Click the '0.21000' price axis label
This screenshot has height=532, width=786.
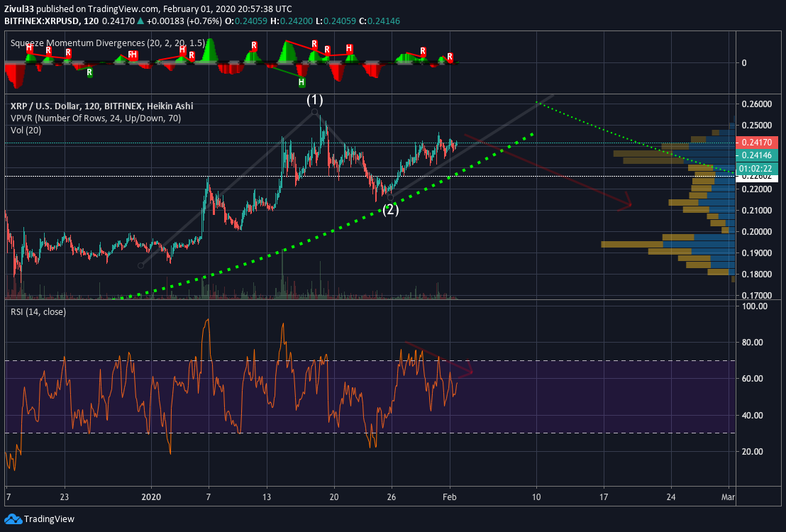[x=756, y=211]
